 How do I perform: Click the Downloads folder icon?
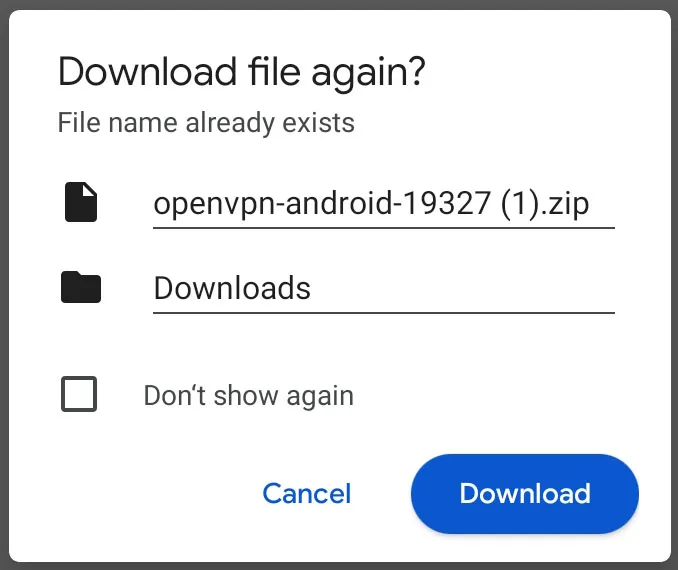pyautogui.click(x=81, y=287)
